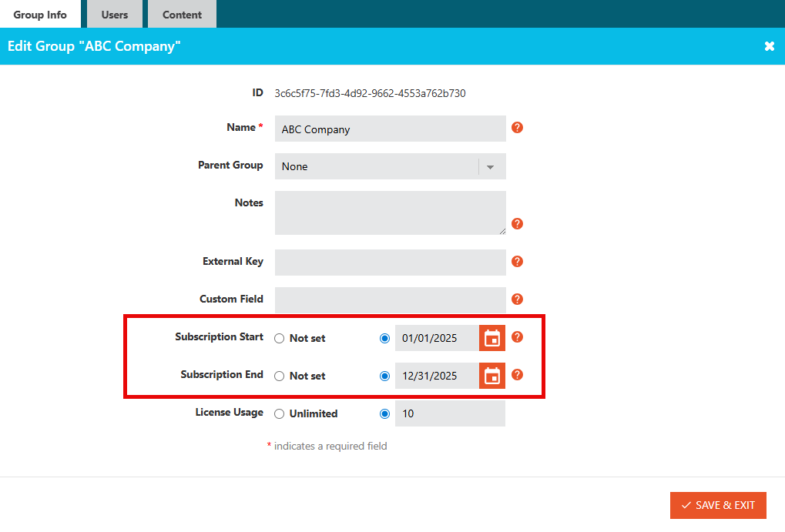The height and width of the screenshot is (532, 785).
Task: Click help icon next to Subscription End
Action: coord(518,375)
